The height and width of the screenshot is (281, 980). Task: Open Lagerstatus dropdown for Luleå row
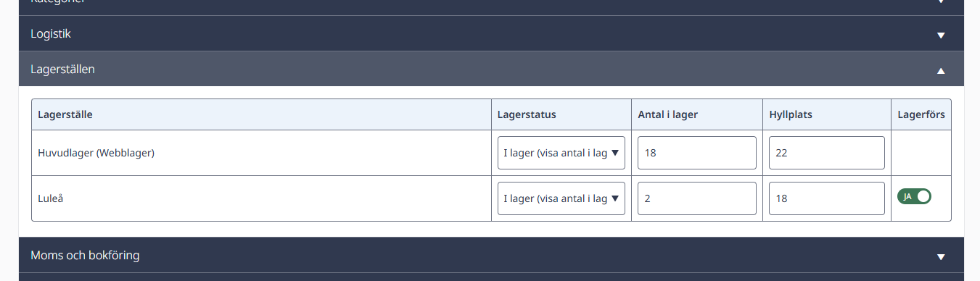point(561,198)
